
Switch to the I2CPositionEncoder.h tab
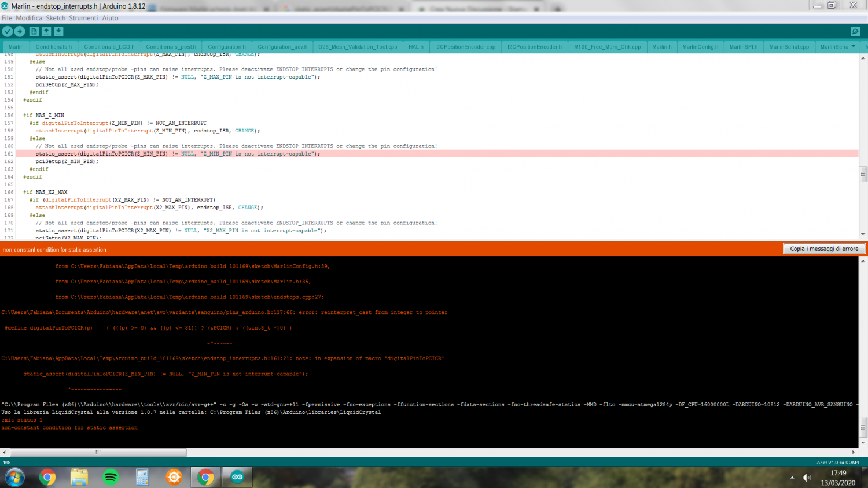(x=535, y=47)
